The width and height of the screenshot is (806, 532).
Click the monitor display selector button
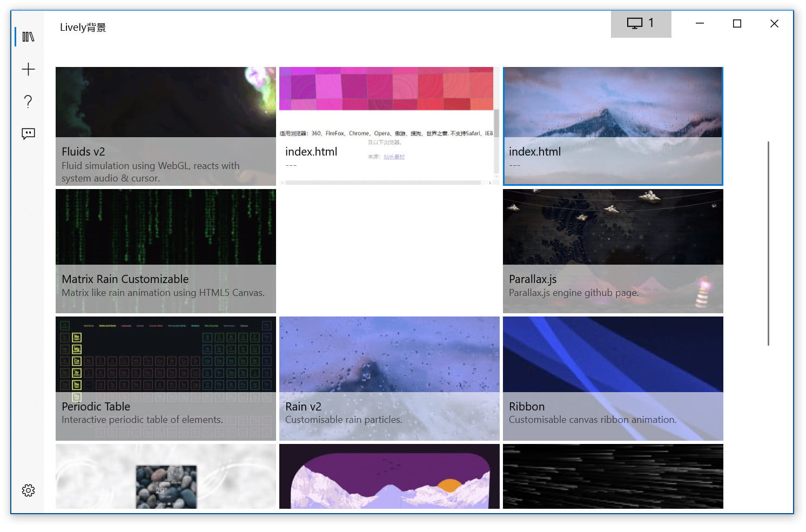point(641,24)
